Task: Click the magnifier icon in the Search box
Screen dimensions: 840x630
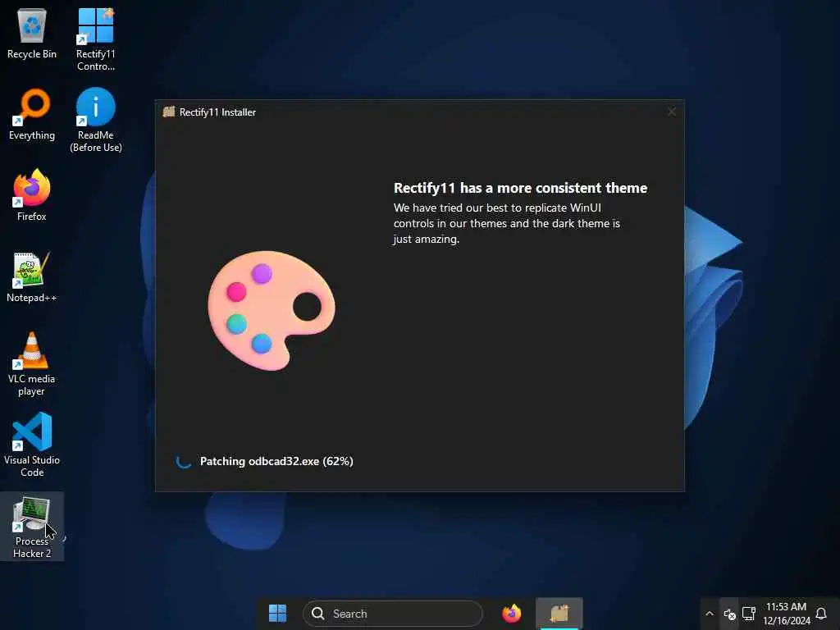Action: pyautogui.click(x=317, y=614)
